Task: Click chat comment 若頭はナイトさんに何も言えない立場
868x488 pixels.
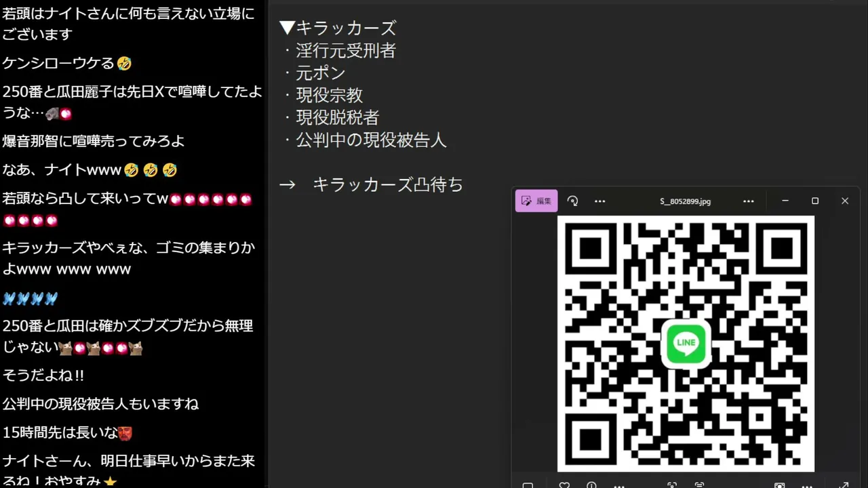Action: 129,24
